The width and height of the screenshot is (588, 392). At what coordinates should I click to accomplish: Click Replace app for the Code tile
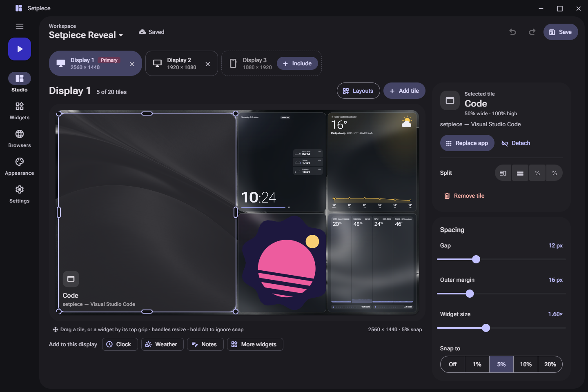pyautogui.click(x=467, y=143)
